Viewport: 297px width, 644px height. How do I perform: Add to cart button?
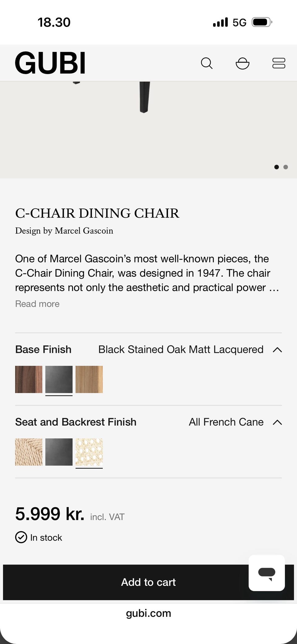(x=148, y=582)
